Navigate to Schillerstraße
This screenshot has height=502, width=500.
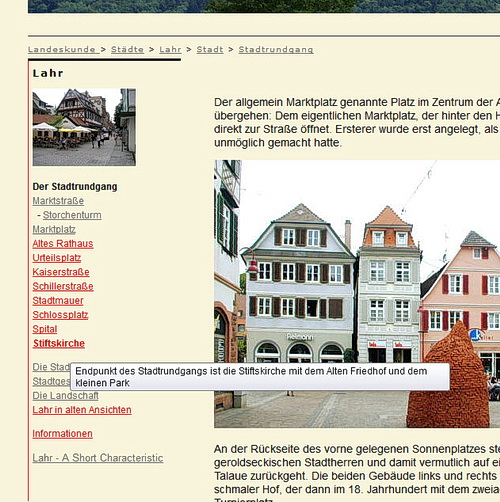63,286
